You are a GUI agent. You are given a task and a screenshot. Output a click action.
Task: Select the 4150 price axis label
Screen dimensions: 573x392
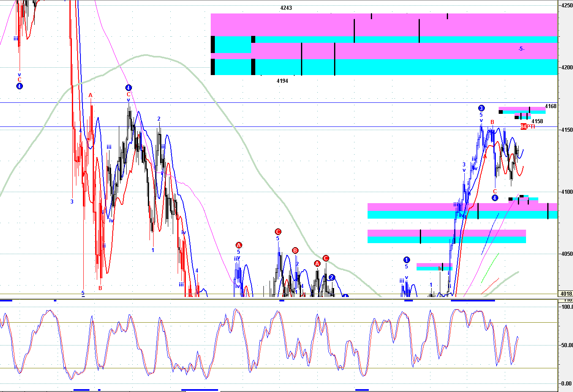pos(566,130)
